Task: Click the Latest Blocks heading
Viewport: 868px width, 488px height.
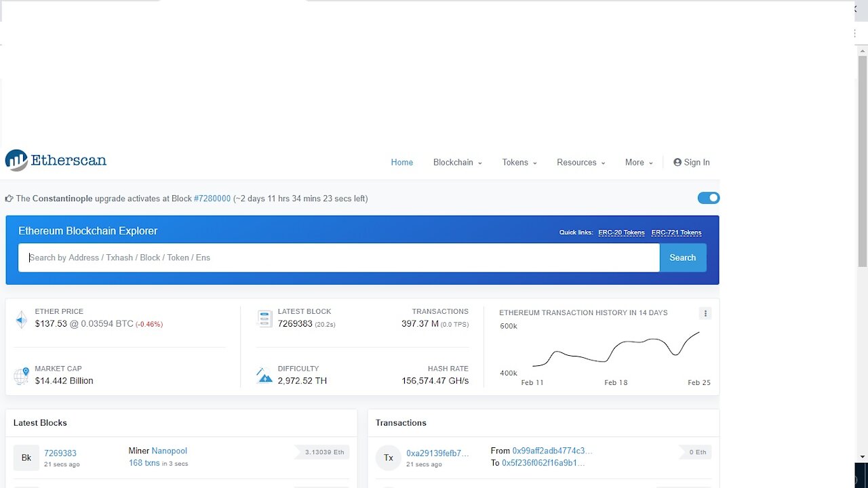Action: click(40, 423)
